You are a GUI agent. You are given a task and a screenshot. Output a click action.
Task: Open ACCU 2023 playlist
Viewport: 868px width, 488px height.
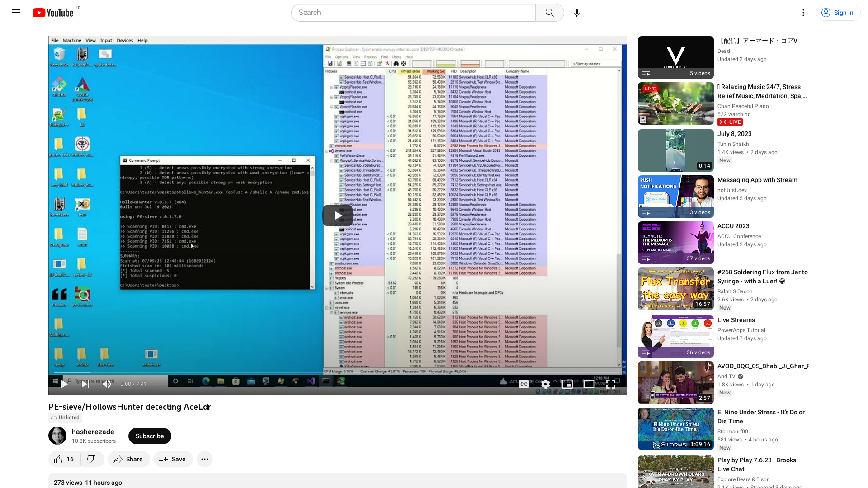(x=675, y=243)
